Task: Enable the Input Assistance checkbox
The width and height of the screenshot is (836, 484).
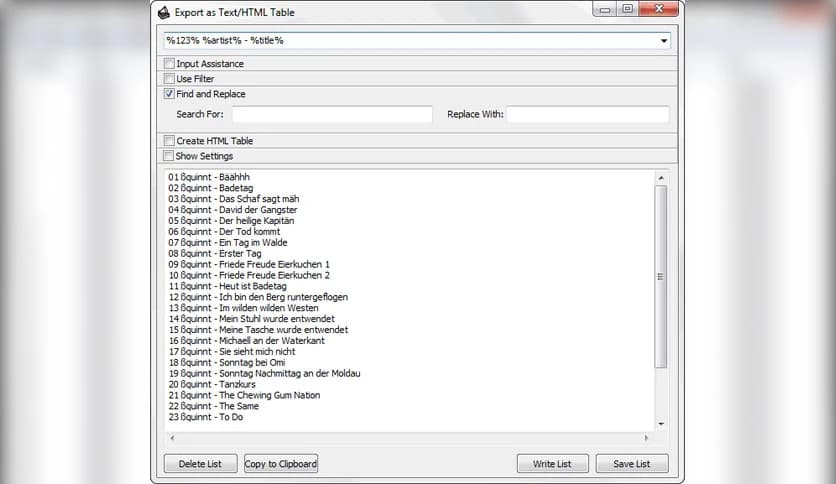Action: click(x=169, y=63)
